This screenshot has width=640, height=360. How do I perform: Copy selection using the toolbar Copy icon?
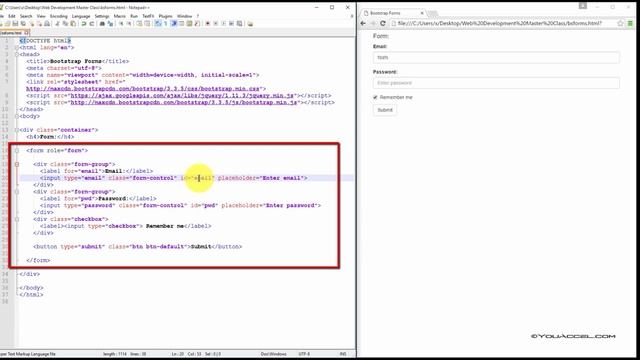[x=65, y=24]
